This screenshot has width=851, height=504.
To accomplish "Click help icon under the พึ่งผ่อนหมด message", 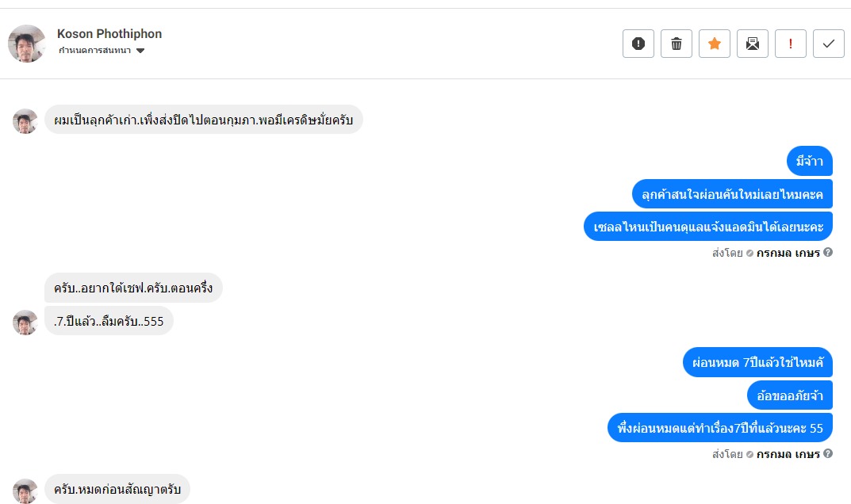I will coord(828,454).
